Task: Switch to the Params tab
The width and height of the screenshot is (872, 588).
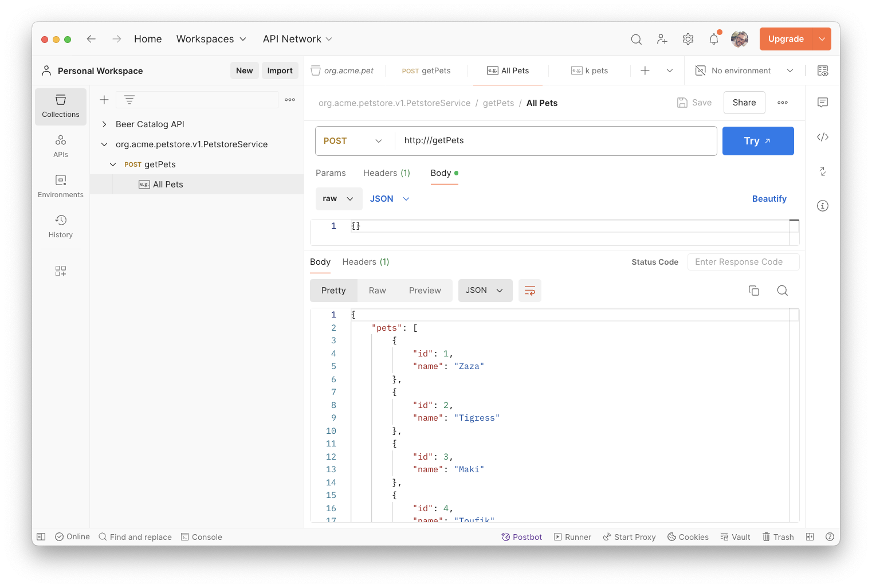Action: click(331, 173)
